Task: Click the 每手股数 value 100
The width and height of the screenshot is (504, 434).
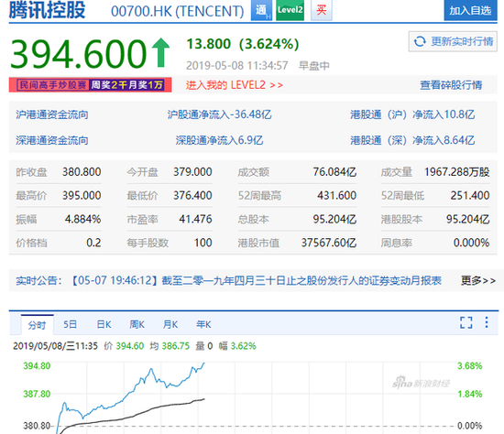Action: 203,243
